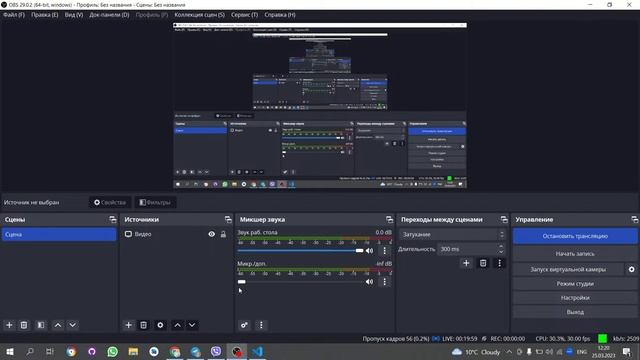Add a new scene with the plus icon

9,325
